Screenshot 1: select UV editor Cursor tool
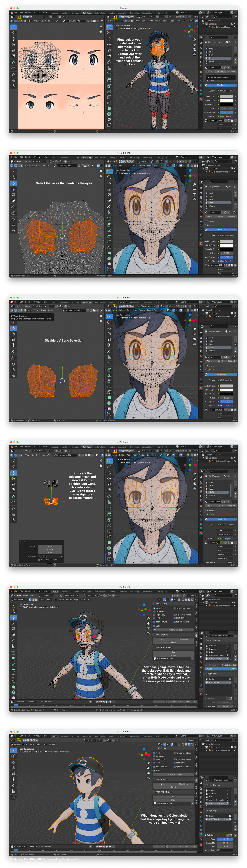This screenshot has width=247, height=868. 14,33
